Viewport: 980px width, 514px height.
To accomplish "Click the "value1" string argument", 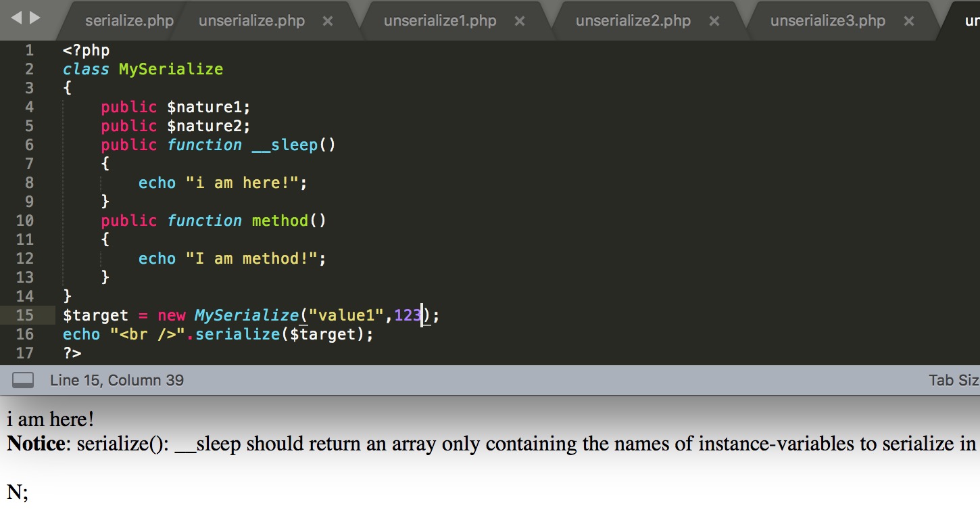I will click(x=346, y=315).
